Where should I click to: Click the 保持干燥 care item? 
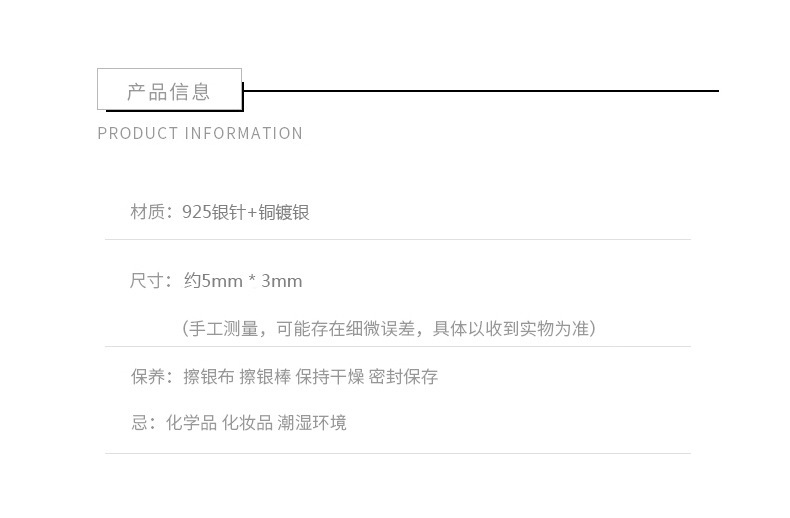click(x=329, y=377)
